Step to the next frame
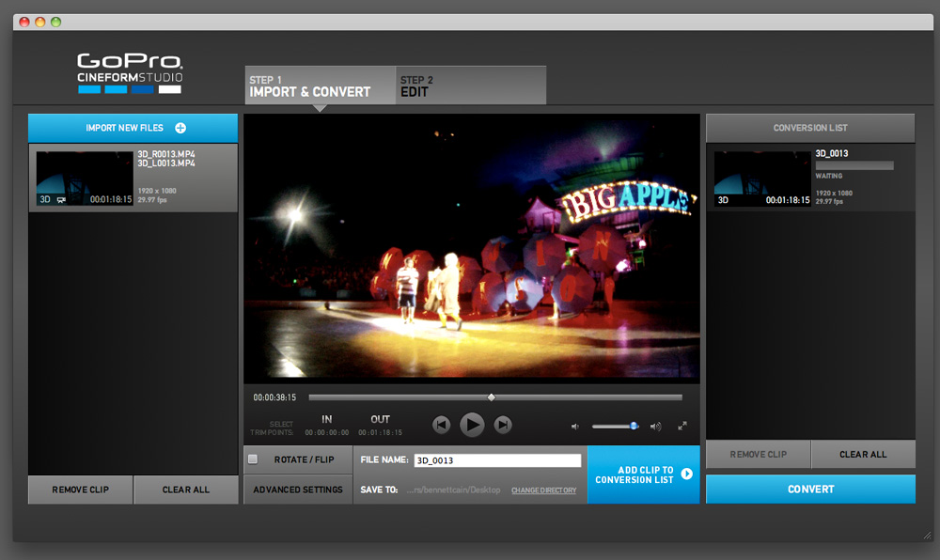This screenshot has width=940, height=560. pos(503,425)
